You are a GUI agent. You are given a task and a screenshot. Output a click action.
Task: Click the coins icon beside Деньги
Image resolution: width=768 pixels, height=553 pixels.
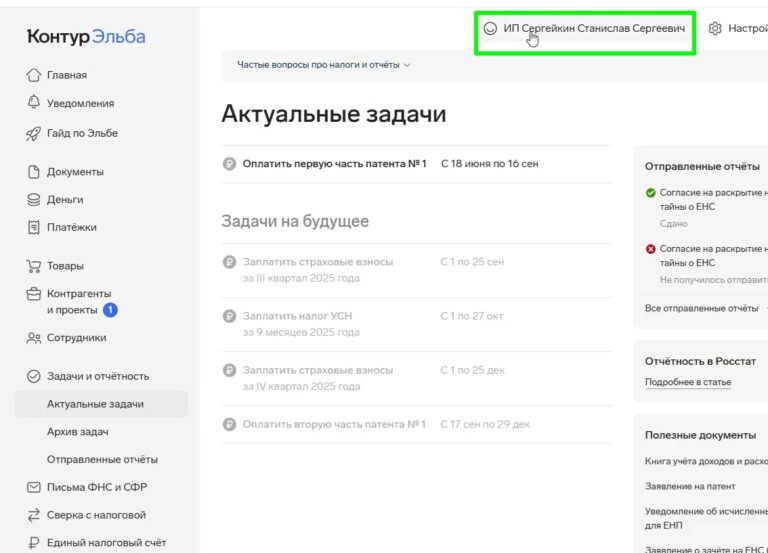click(33, 199)
